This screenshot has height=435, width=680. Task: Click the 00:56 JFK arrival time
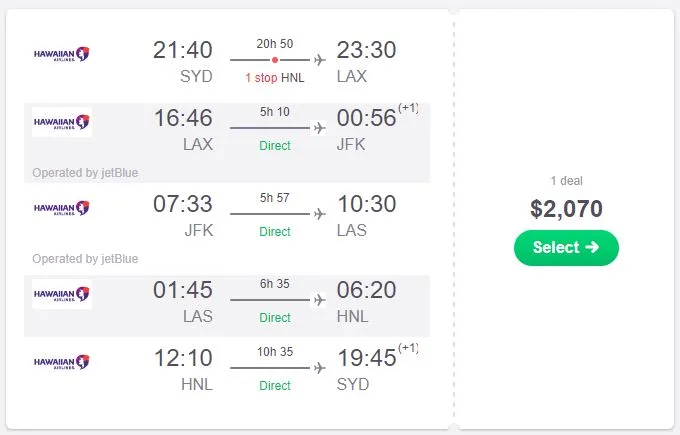pyautogui.click(x=366, y=118)
